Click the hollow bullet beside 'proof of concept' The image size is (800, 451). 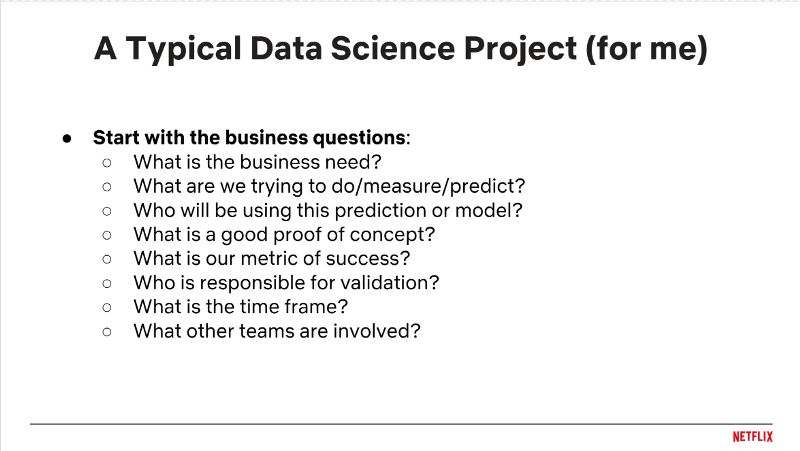click(x=107, y=234)
